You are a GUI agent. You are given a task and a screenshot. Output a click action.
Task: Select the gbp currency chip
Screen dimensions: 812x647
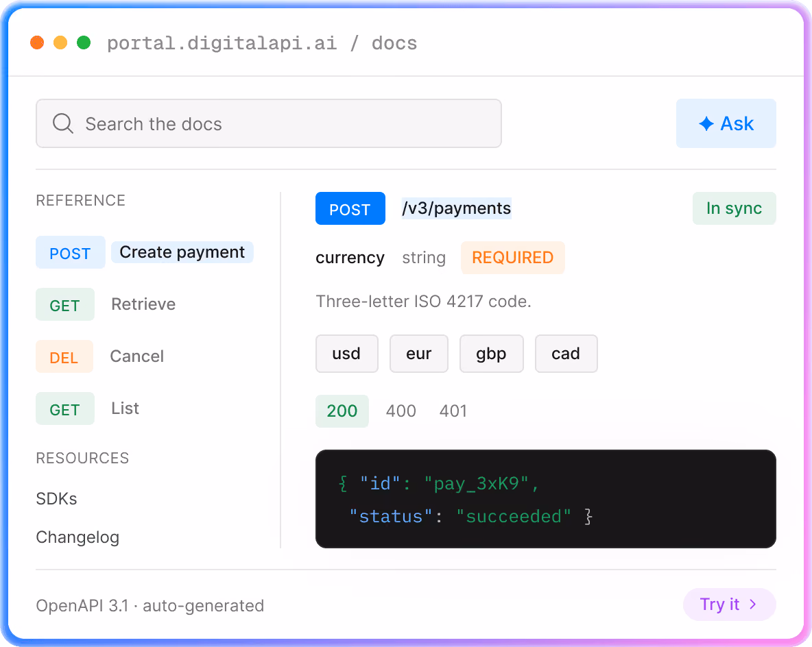tap(492, 354)
